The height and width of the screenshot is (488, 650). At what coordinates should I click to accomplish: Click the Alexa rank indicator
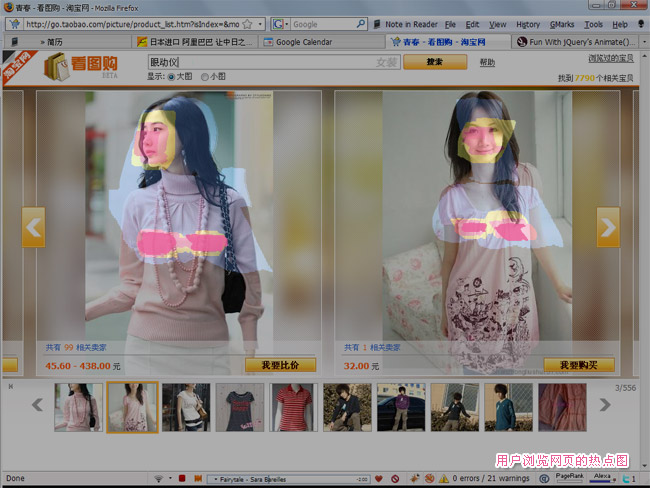click(602, 478)
